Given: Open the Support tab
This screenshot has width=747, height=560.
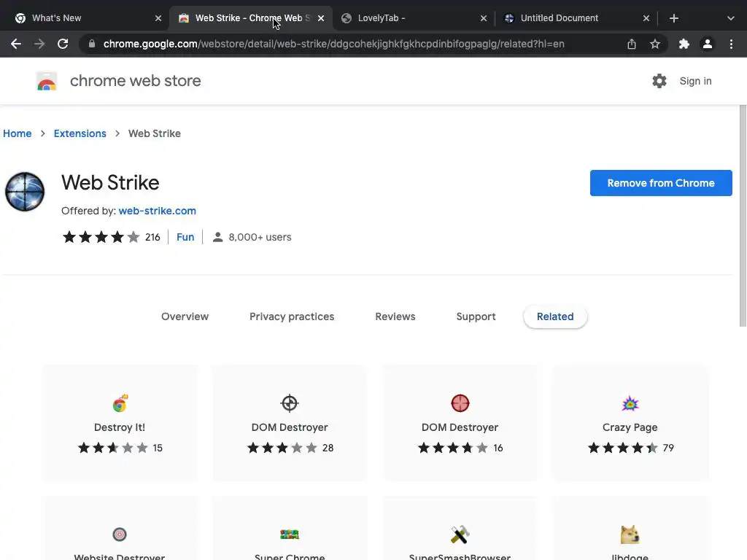Looking at the screenshot, I should coord(476,316).
